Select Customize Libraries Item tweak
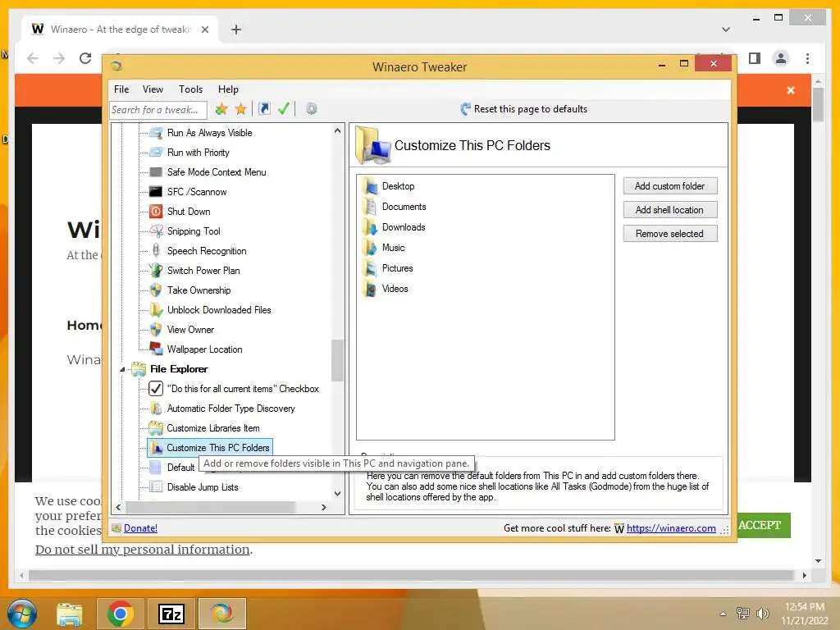 coord(213,428)
